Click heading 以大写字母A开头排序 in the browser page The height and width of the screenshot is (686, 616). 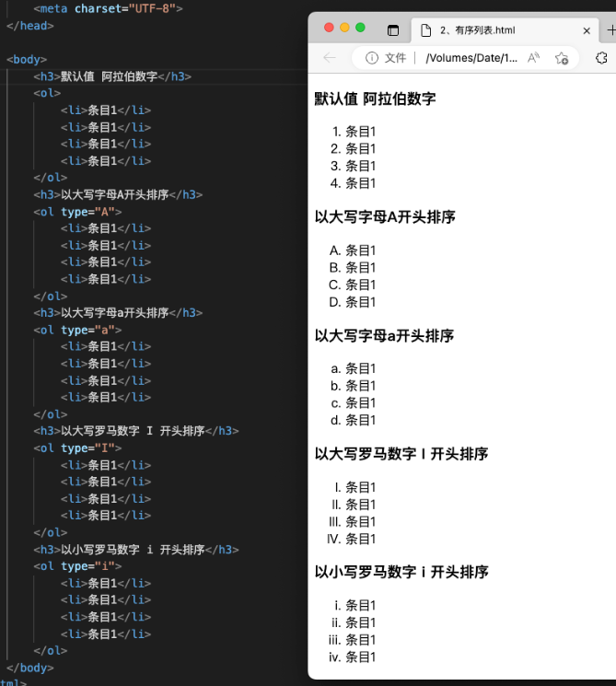385,217
